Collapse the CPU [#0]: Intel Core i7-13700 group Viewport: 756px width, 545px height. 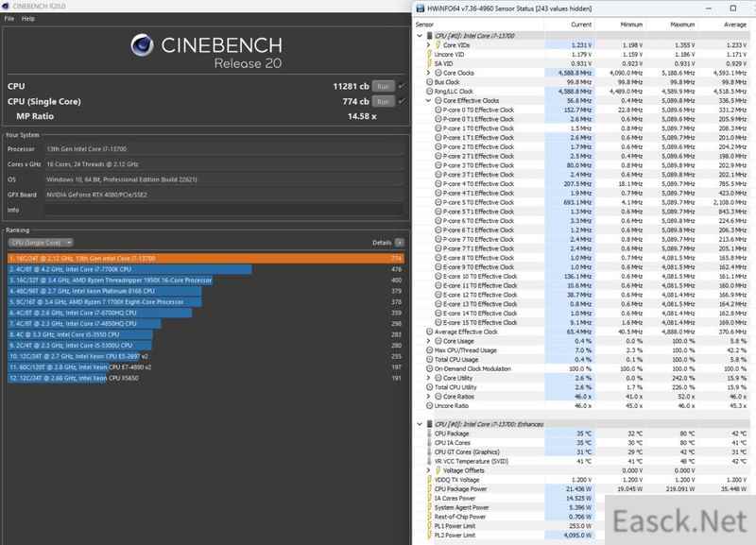(x=420, y=36)
